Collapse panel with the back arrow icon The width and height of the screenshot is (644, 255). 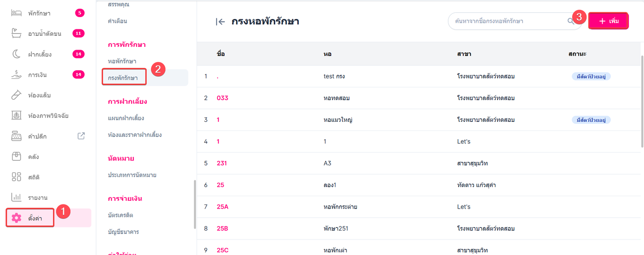pyautogui.click(x=220, y=22)
